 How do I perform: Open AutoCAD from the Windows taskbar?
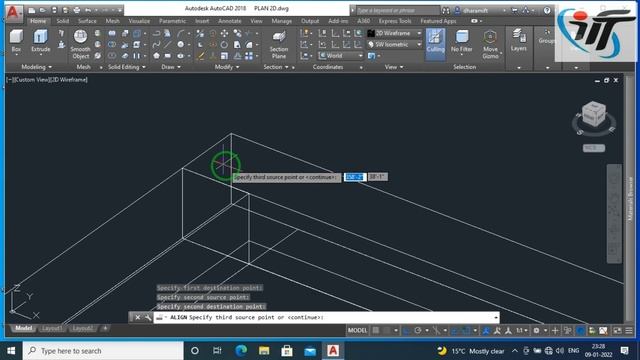click(333, 351)
